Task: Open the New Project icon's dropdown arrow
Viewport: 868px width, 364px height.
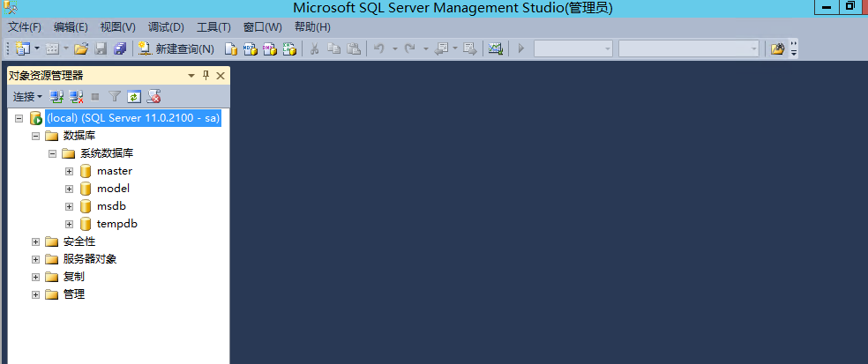Action: tap(37, 48)
